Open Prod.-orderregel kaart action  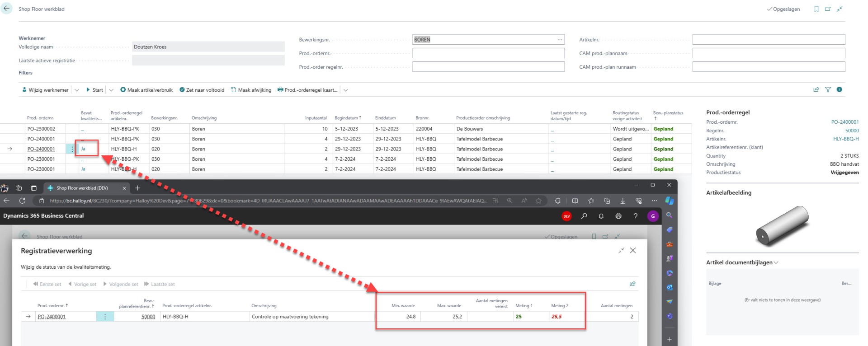tap(307, 90)
